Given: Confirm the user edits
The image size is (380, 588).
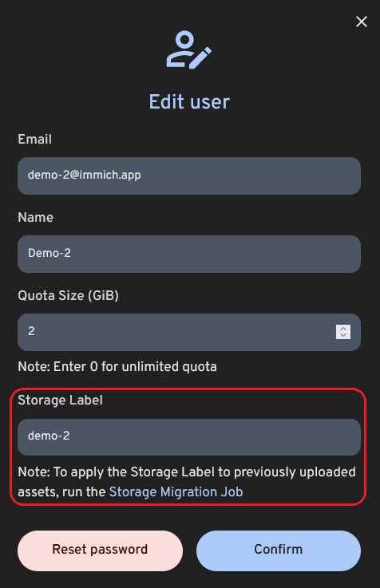Looking at the screenshot, I should tap(279, 551).
